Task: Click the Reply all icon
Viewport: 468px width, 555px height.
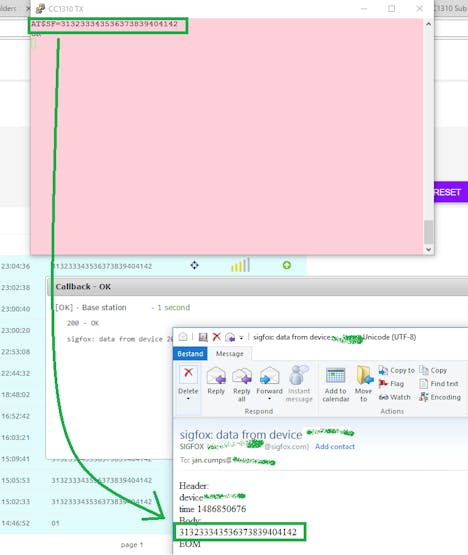Action: pos(242,376)
